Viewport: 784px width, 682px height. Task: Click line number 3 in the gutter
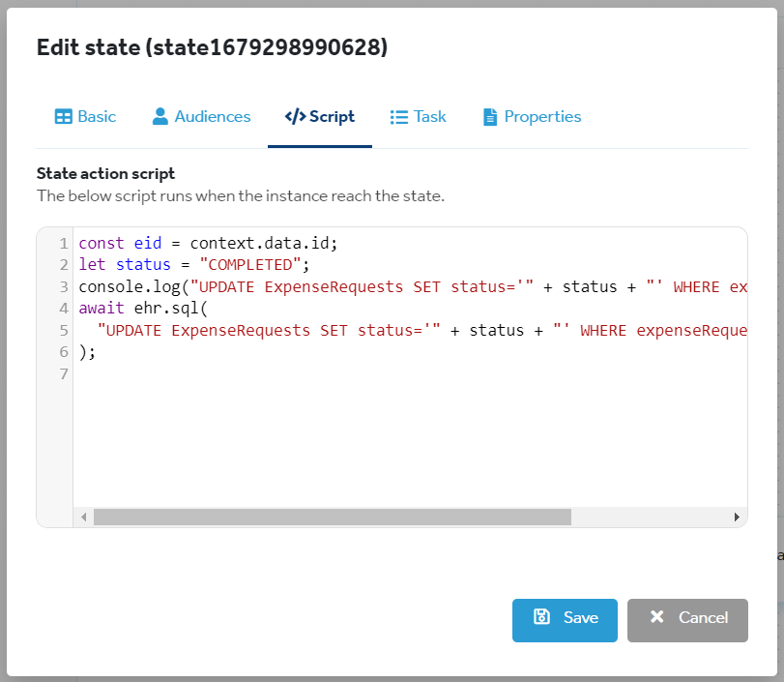64,286
